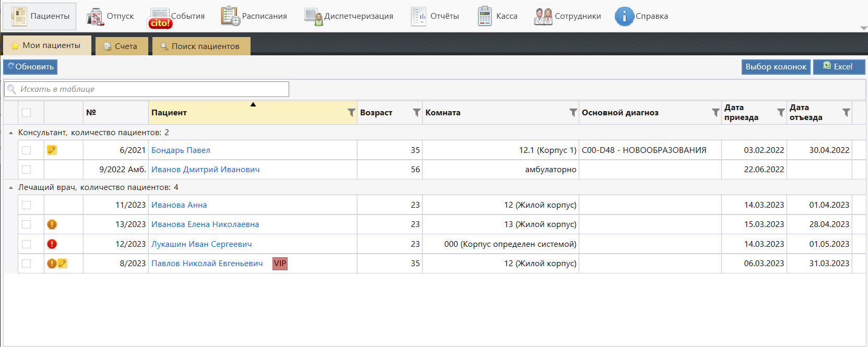Screen dimensions: 868x347
Task: Select the header select-all checkbox
Action: [27, 113]
